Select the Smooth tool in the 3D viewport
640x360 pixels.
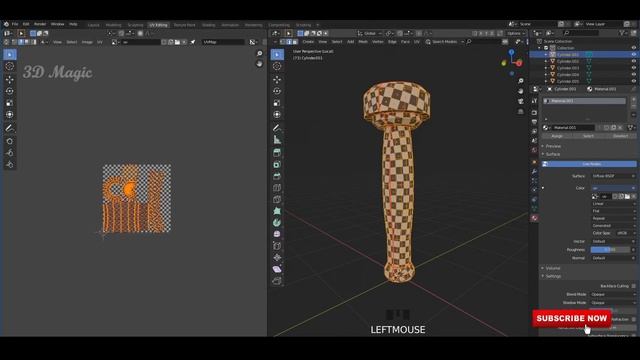pyautogui.click(x=277, y=234)
